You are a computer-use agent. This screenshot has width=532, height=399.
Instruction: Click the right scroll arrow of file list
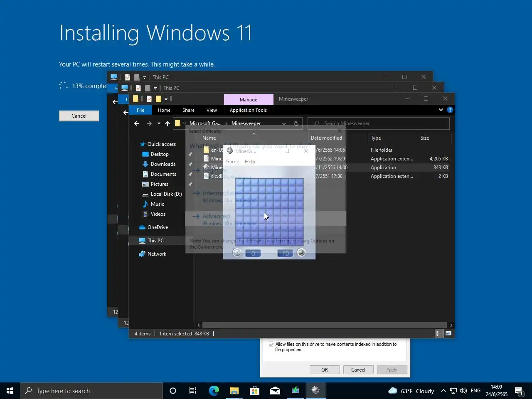point(451,325)
